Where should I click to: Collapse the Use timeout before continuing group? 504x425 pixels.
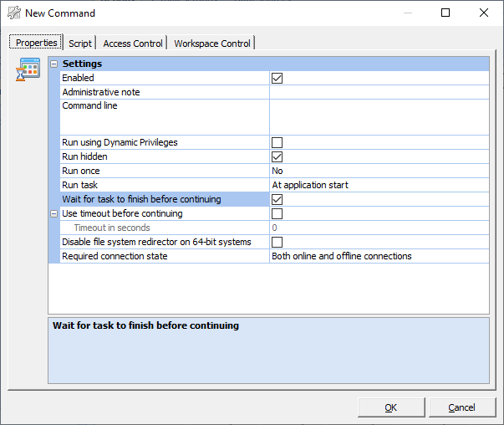(54, 213)
